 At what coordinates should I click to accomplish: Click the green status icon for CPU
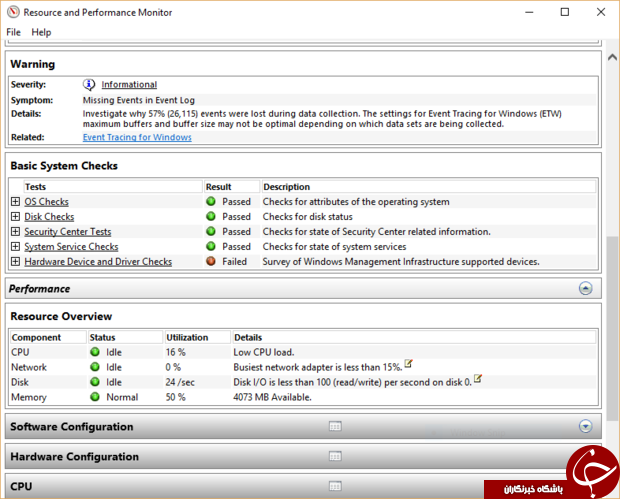95,352
